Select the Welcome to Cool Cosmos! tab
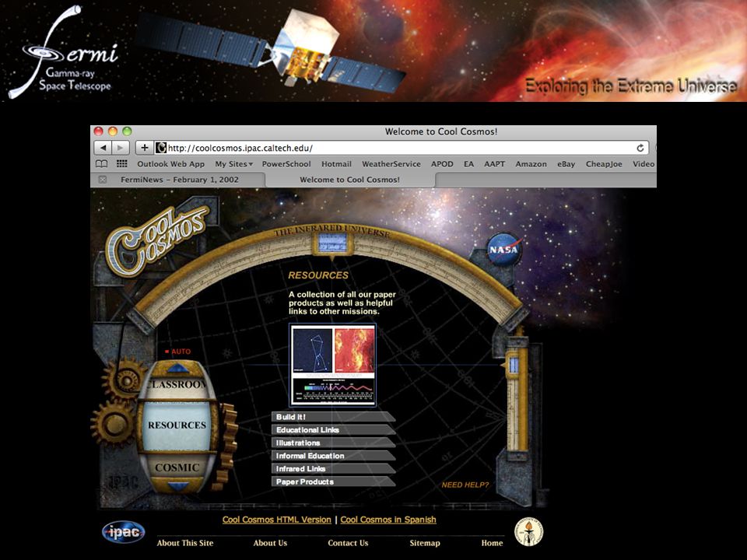747x560 pixels. pyautogui.click(x=349, y=180)
